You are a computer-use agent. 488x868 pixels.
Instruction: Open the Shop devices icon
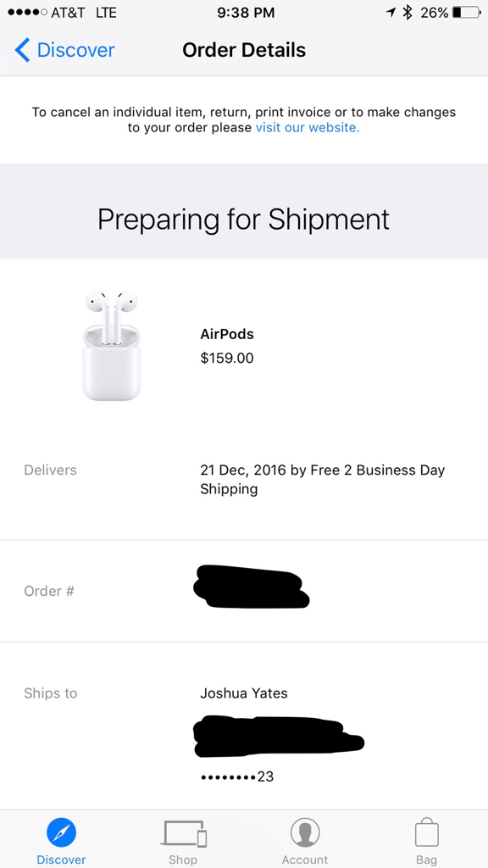tap(183, 833)
